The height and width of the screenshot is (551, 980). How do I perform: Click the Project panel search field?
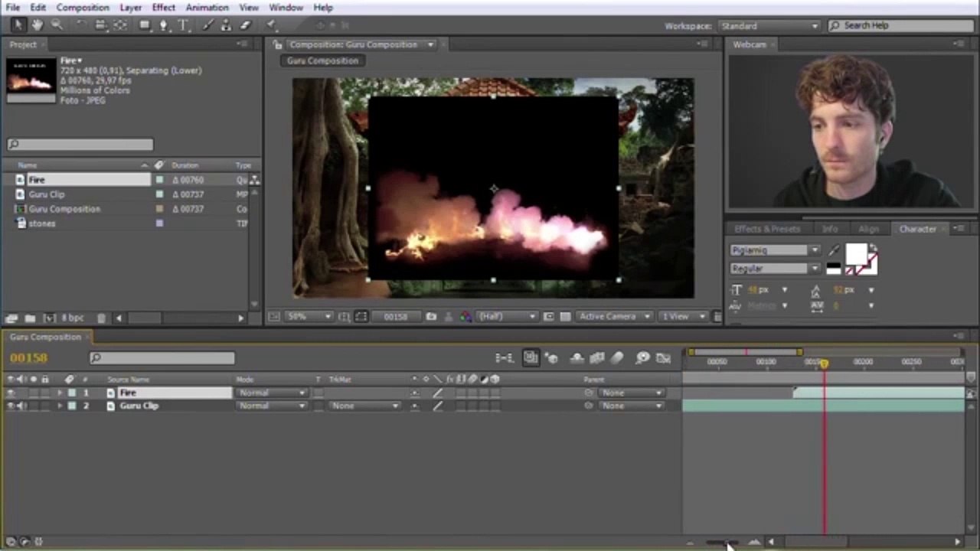pyautogui.click(x=80, y=144)
